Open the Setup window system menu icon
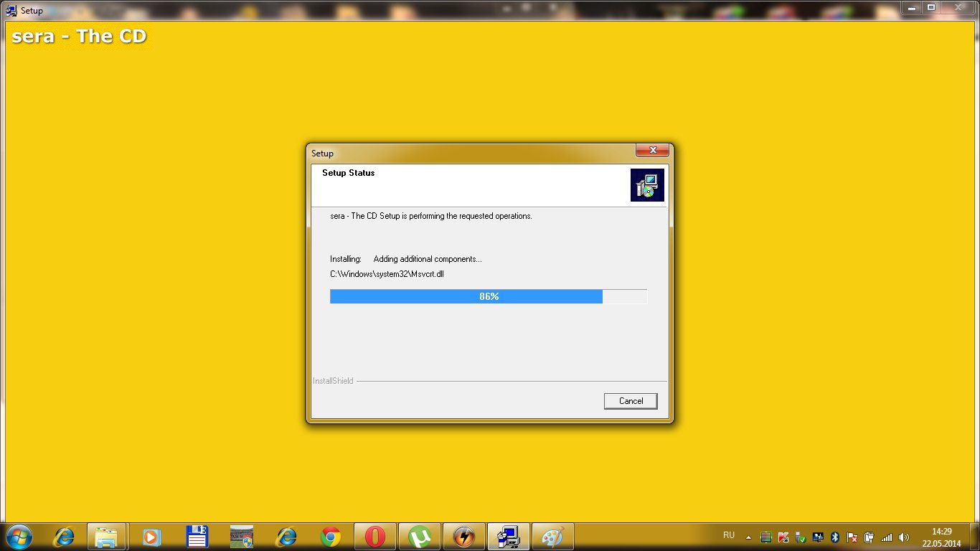 pos(11,11)
